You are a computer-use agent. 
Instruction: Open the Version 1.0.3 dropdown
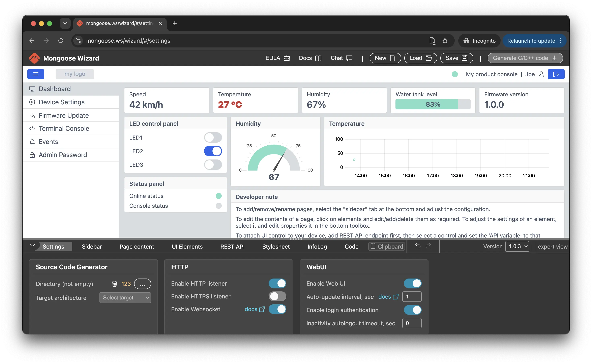[x=517, y=246]
